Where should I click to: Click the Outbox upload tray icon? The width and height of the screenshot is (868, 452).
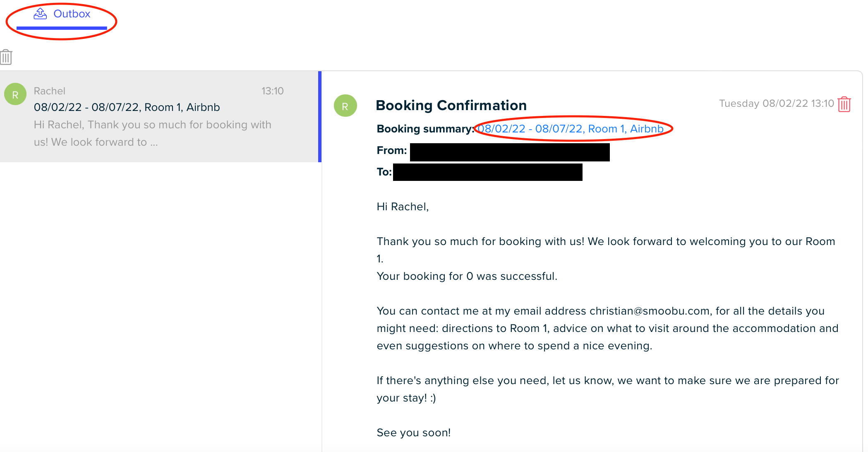click(40, 14)
